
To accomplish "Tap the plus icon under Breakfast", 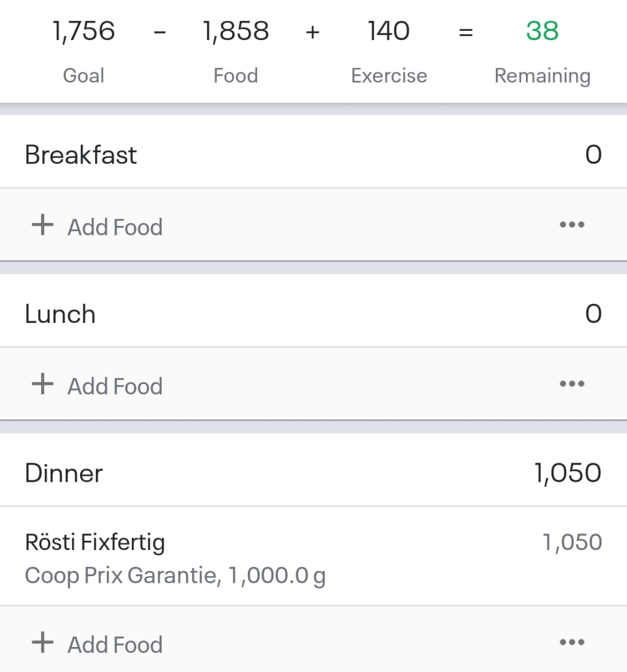I will [x=43, y=226].
